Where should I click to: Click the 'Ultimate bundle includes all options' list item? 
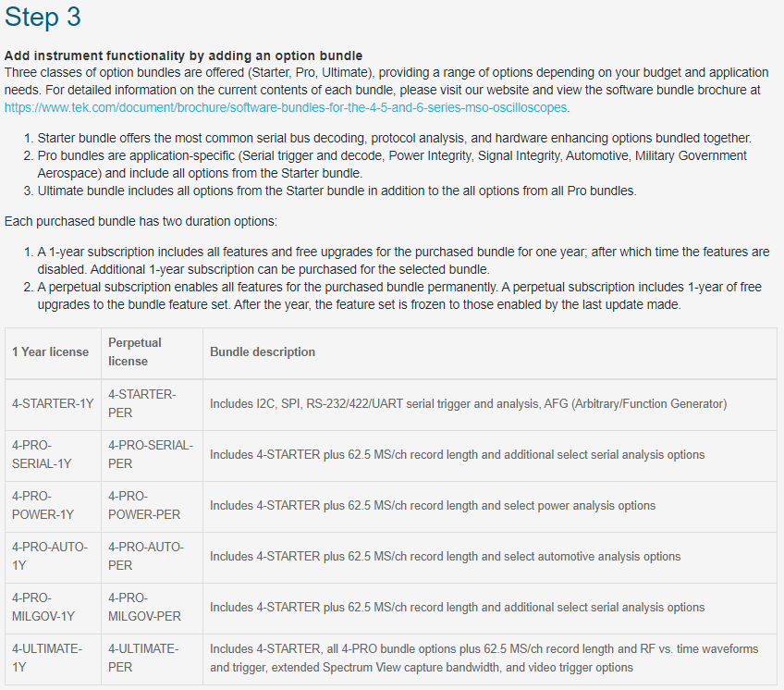pyautogui.click(x=337, y=191)
